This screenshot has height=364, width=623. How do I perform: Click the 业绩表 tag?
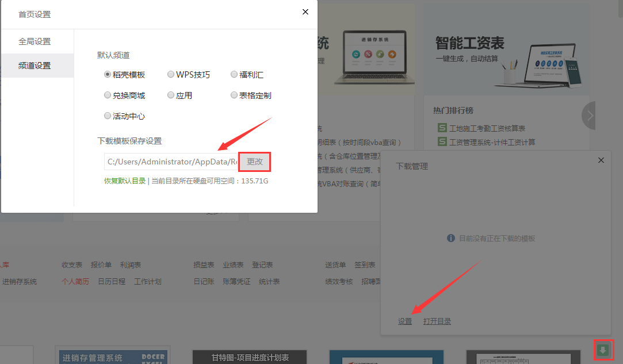pyautogui.click(x=233, y=265)
